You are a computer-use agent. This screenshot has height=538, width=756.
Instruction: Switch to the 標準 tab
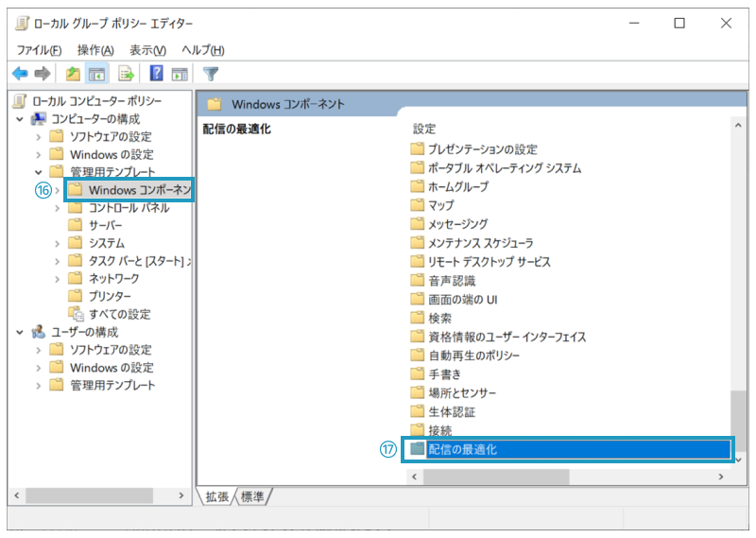tap(252, 496)
